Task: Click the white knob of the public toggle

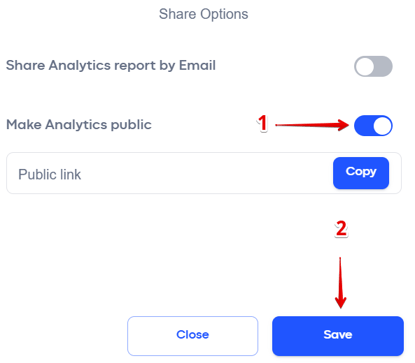Action: coord(382,126)
